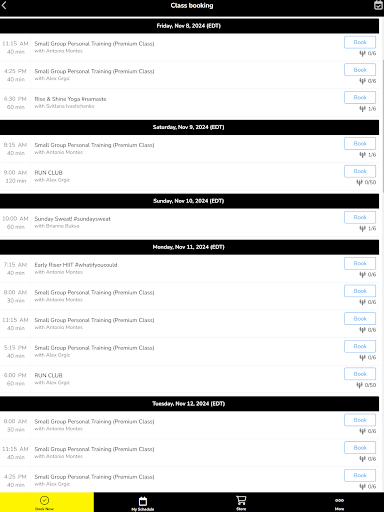This screenshot has width=384, height=512.
Task: Book the Saturday 9:00 AM RUN CLUB
Action: pos(360,171)
